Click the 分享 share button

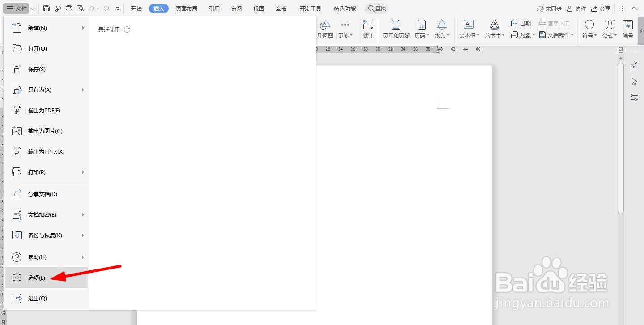point(601,9)
